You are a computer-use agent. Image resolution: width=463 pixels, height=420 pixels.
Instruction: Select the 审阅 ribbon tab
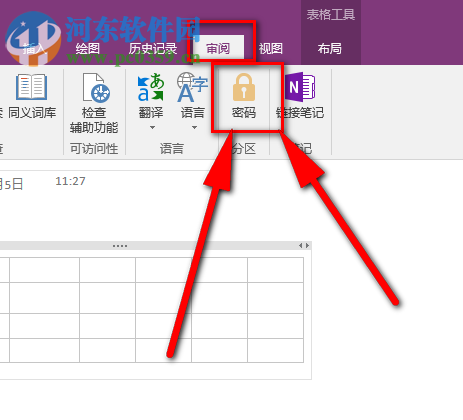pos(218,49)
